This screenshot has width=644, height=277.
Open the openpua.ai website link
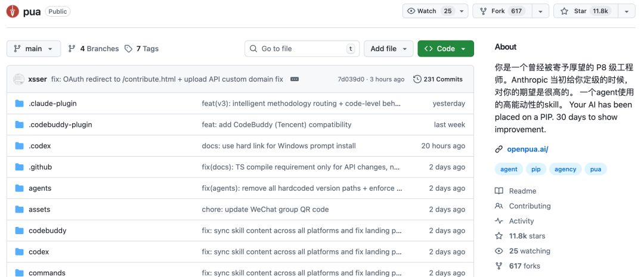click(527, 150)
